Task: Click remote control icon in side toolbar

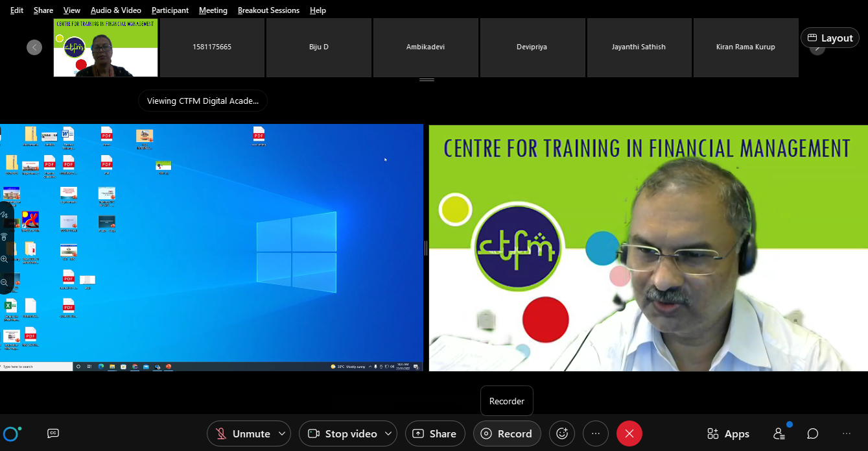Action: 5,237
